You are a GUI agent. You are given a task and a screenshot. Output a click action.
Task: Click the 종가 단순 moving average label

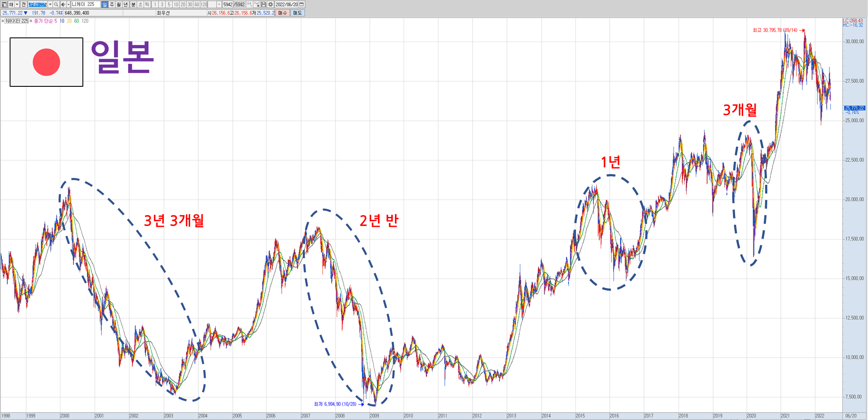point(43,21)
